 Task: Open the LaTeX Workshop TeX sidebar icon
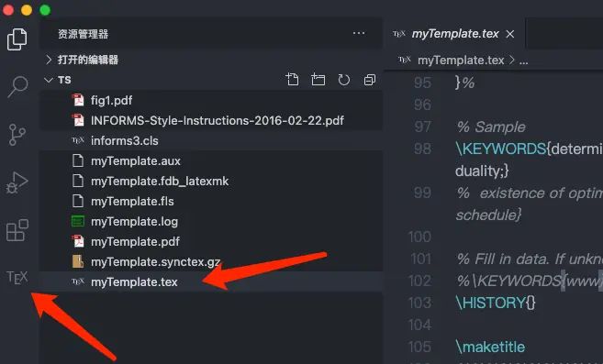[17, 277]
